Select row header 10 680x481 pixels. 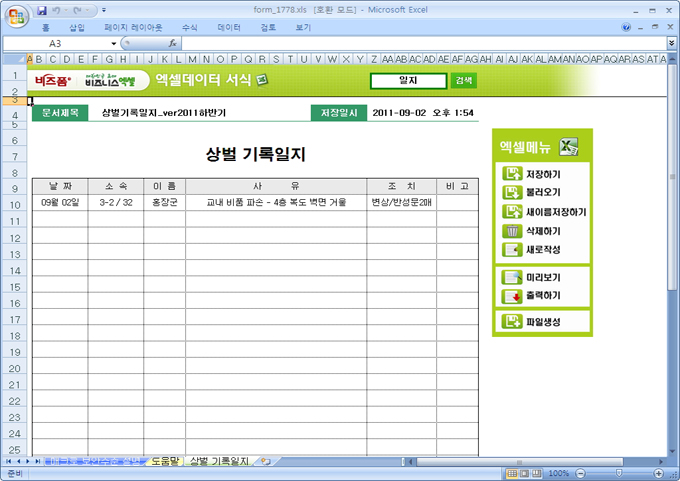(x=15, y=205)
